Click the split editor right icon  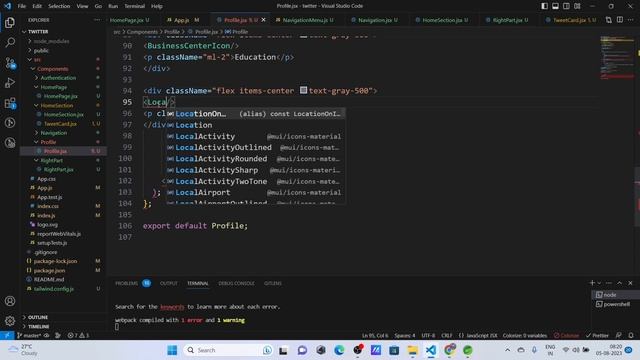coord(620,20)
